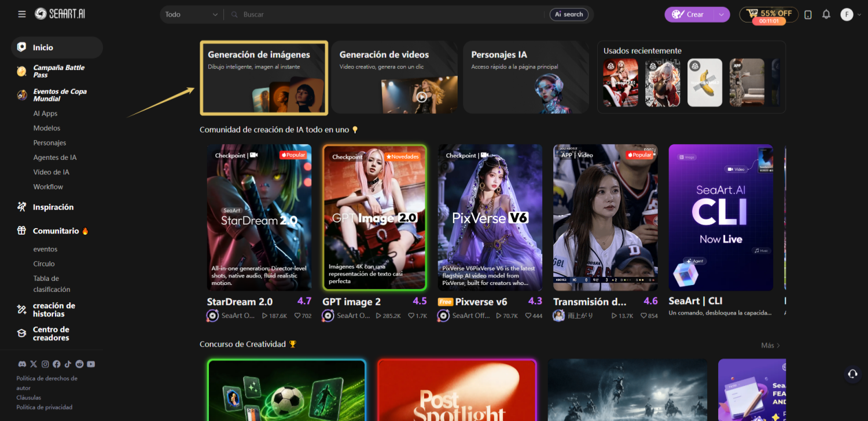
Task: Open Agentes de IA in sidebar
Action: [x=55, y=158]
